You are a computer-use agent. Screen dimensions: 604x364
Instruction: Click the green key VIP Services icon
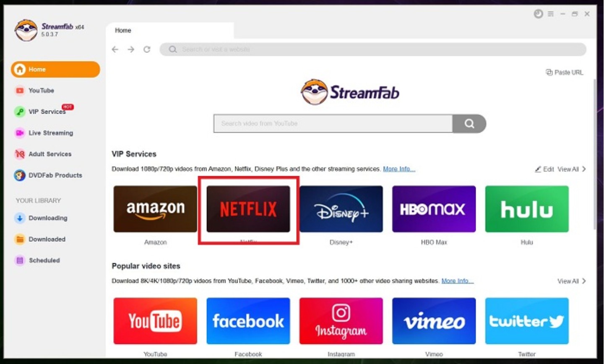[x=20, y=112]
